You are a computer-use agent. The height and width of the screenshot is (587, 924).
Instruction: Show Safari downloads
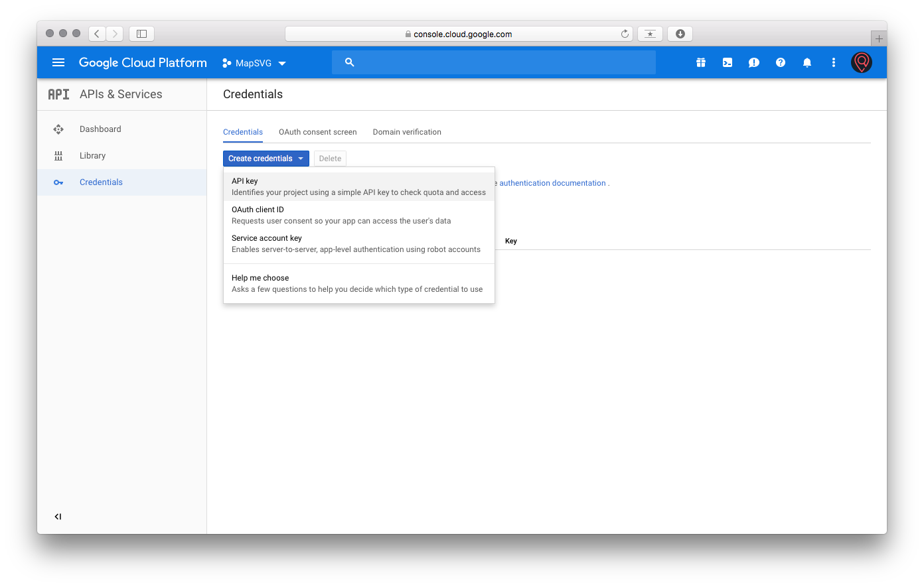pos(680,34)
